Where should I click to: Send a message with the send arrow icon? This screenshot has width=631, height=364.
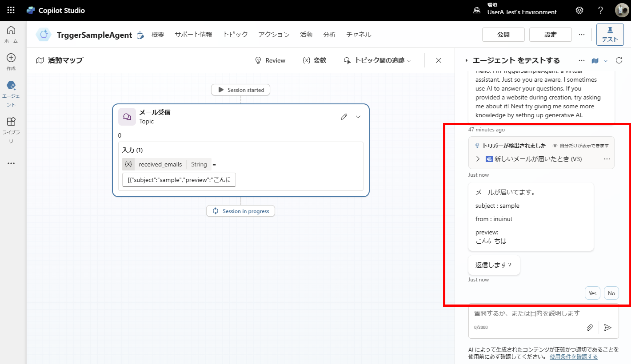(608, 328)
